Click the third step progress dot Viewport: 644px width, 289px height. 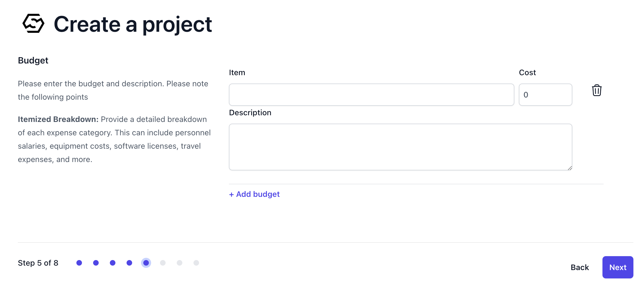point(113,263)
